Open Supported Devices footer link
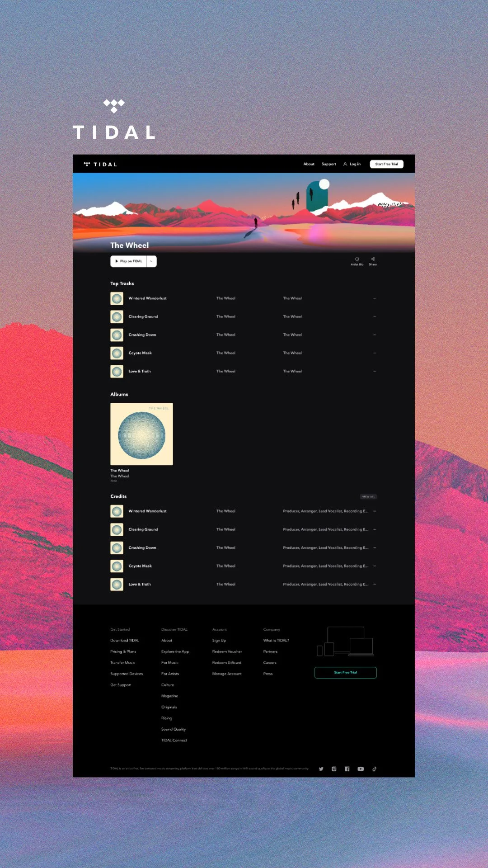The image size is (488, 868). click(x=127, y=674)
